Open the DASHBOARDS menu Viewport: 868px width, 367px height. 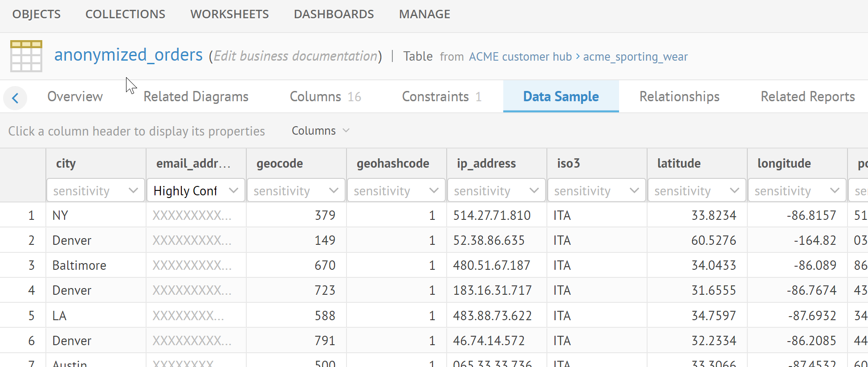coord(334,14)
